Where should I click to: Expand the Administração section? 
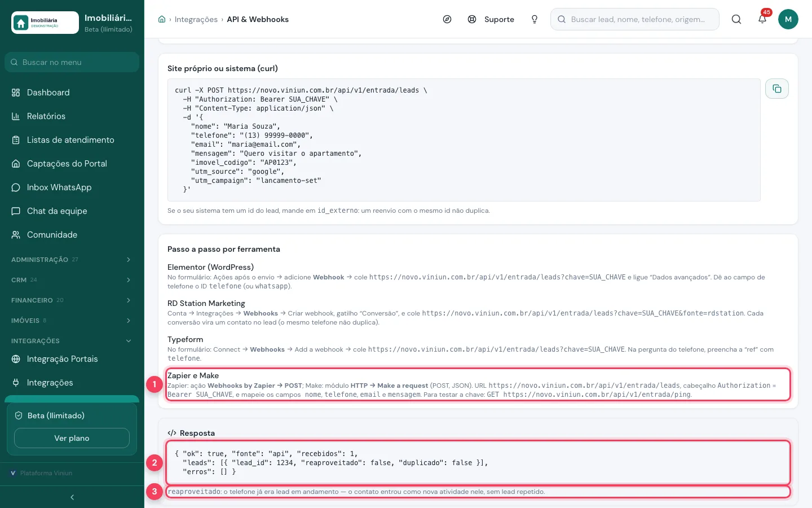coord(72,260)
